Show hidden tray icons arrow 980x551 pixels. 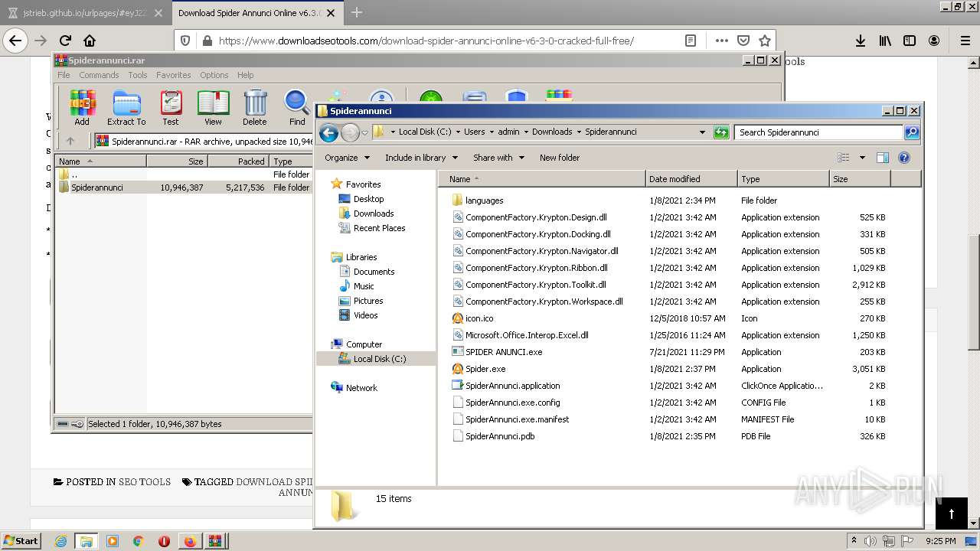coord(854,540)
